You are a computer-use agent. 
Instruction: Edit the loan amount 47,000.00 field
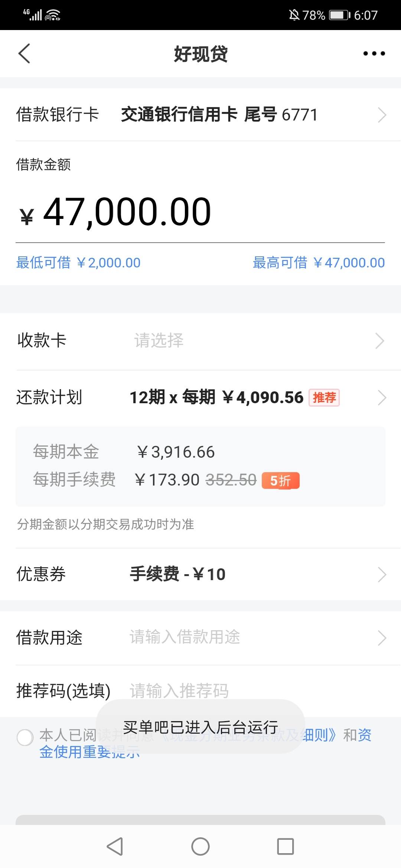click(200, 211)
